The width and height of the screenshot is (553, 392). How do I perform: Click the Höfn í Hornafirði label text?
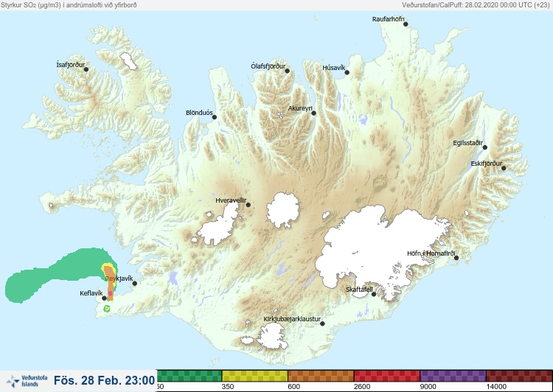[431, 253]
